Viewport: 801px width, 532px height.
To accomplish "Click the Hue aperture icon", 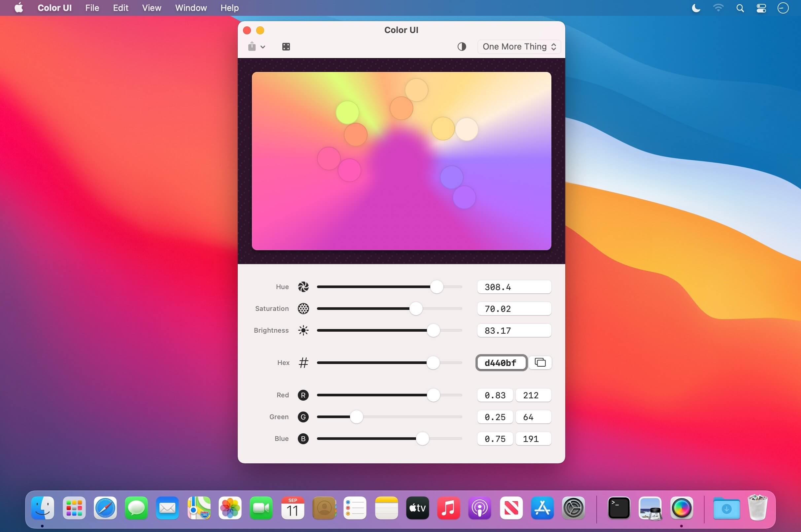I will 303,287.
